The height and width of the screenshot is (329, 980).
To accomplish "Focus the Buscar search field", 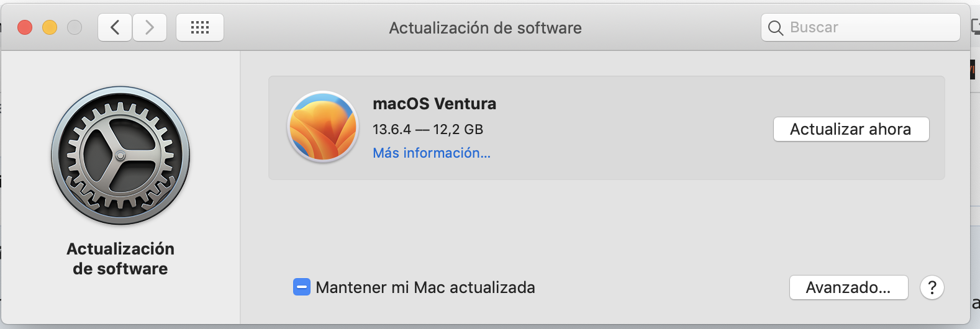I will tap(861, 27).
